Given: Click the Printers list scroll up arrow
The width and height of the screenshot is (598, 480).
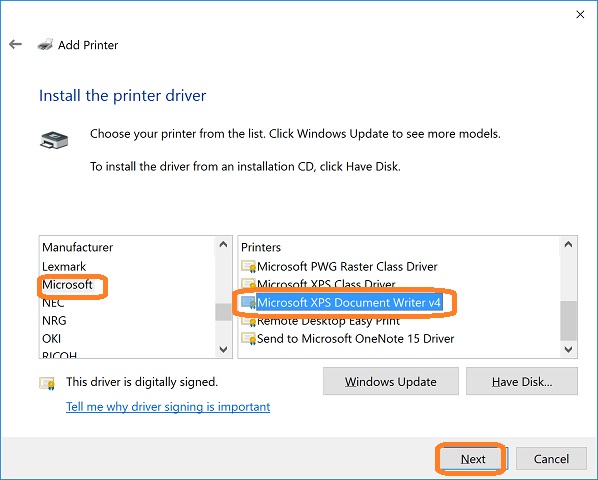Looking at the screenshot, I should [568, 244].
